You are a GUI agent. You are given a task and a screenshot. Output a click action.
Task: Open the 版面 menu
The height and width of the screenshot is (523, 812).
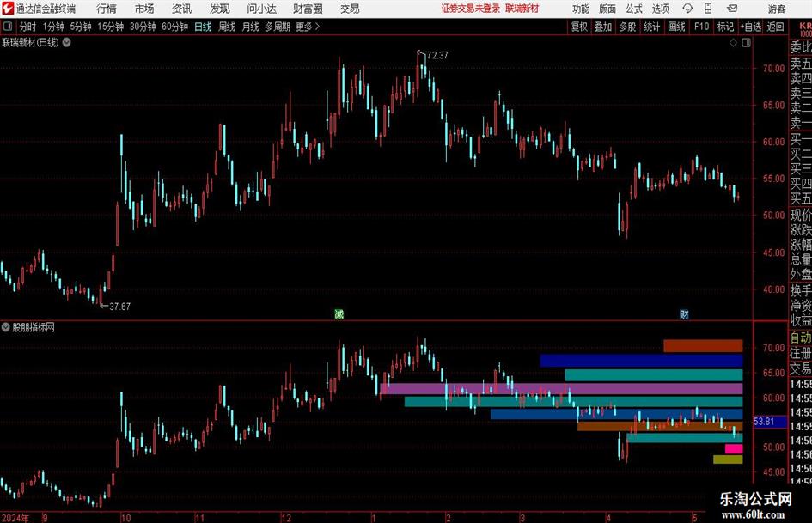click(607, 9)
